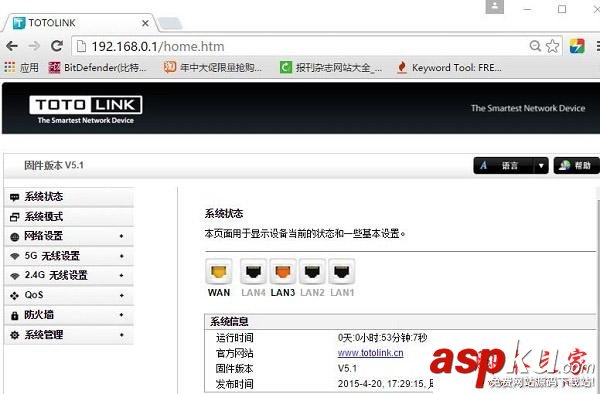Open the Keyword Tool bookmark
Viewport: 600px width, 394px height.
click(449, 68)
